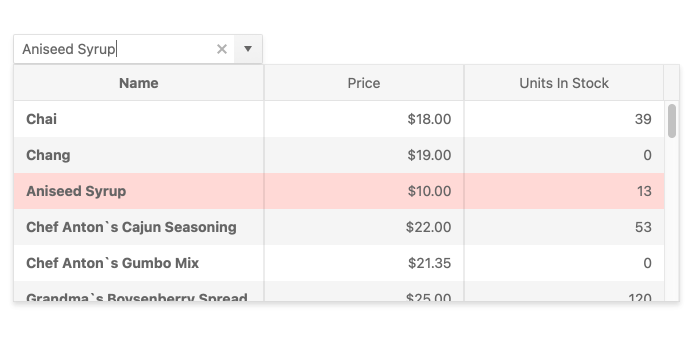
Task: Click the grid's vertical scrollbar thumb
Action: coord(672,121)
